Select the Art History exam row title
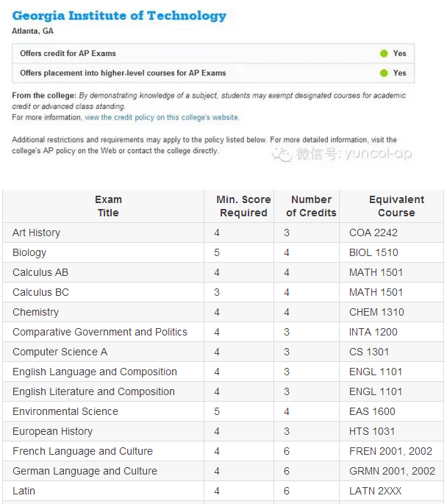 click(36, 233)
